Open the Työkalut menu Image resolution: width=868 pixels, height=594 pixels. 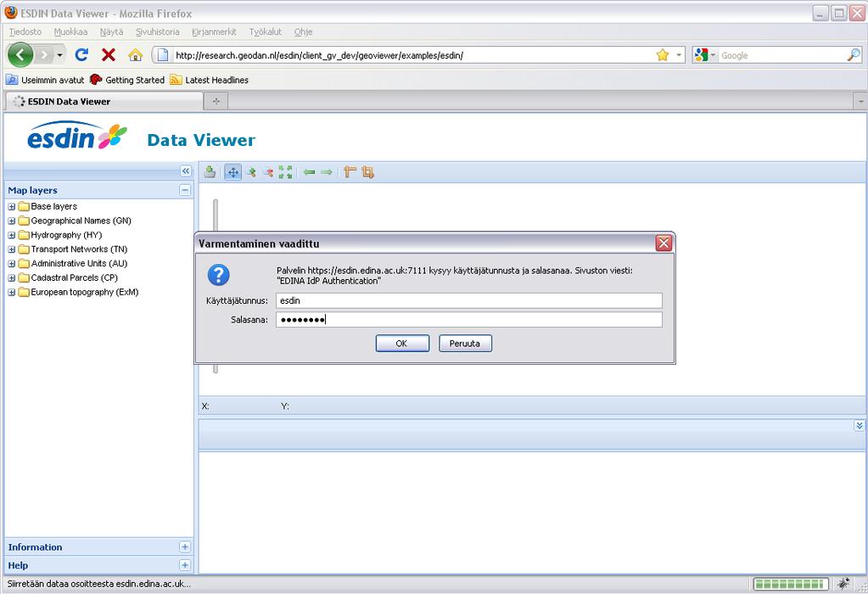tap(266, 32)
